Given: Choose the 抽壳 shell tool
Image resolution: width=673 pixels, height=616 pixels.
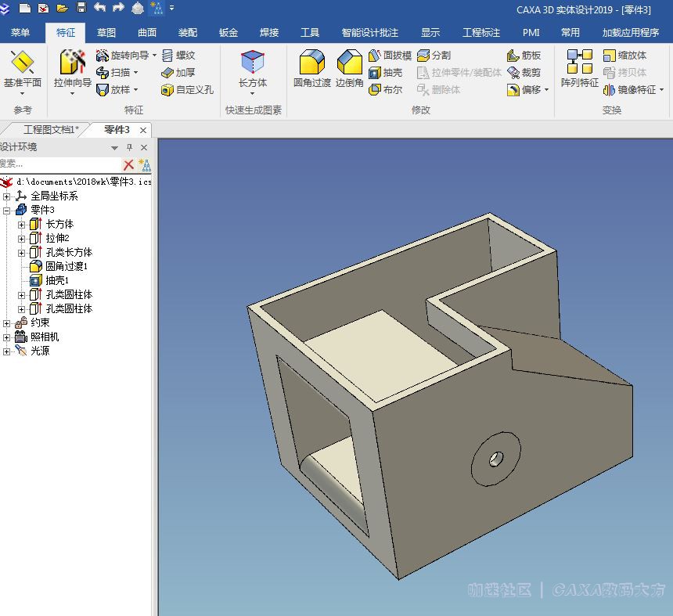Looking at the screenshot, I should [x=385, y=73].
